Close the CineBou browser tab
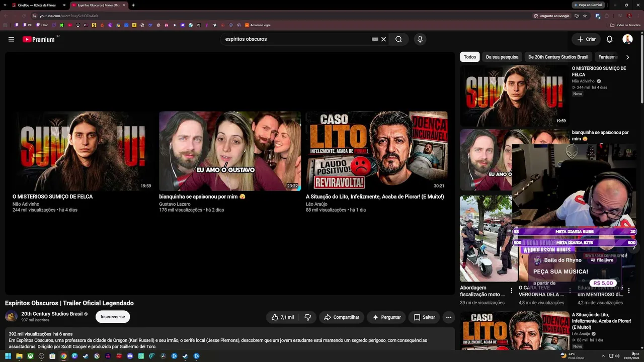The width and height of the screenshot is (644, 362). pos(64,5)
